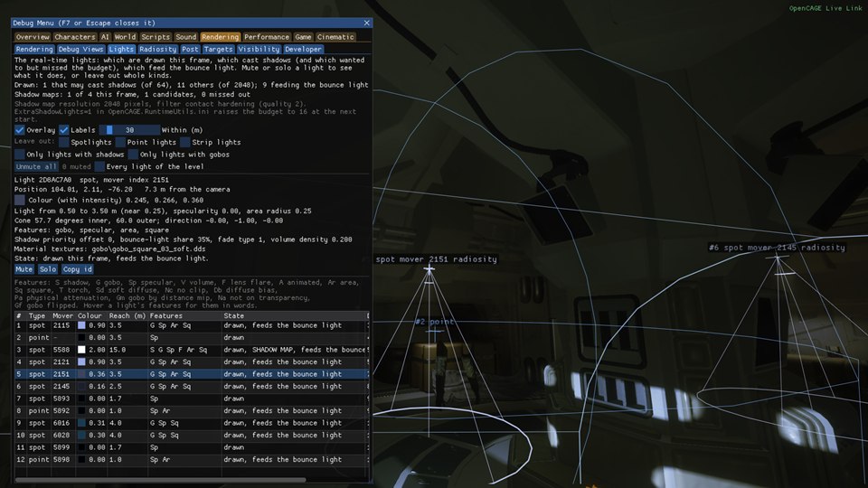Leave out Spotlights checkbox
This screenshot has height=488, width=868.
coord(63,142)
